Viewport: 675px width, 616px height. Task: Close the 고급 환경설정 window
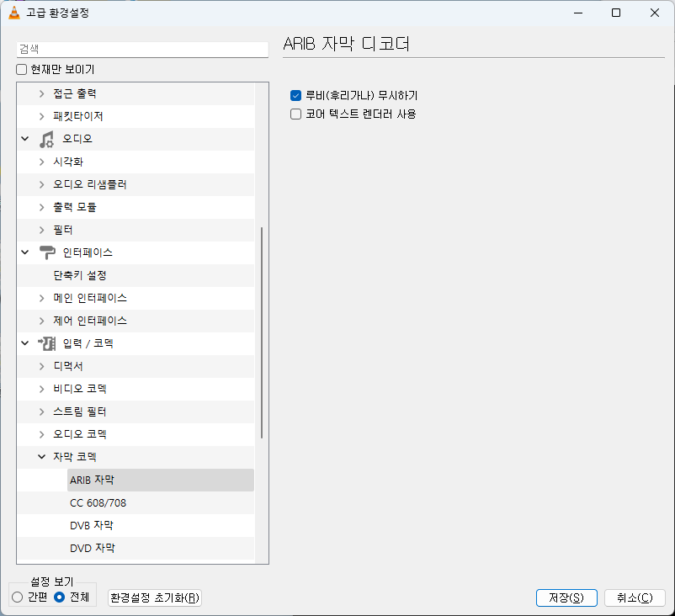[x=655, y=13]
